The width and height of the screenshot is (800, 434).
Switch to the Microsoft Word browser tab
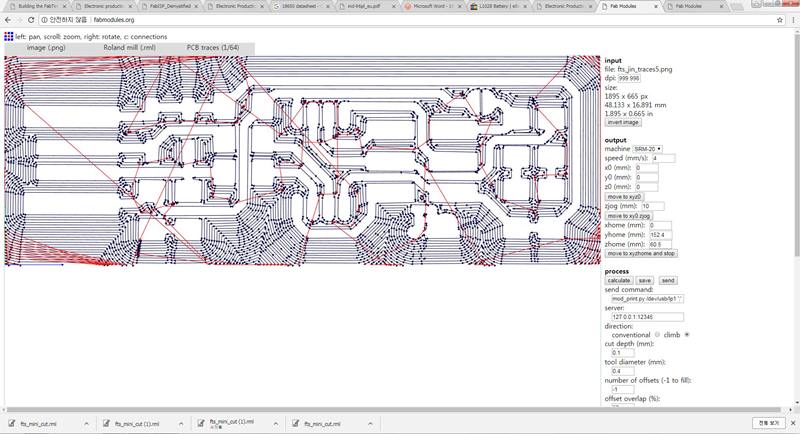coord(433,7)
